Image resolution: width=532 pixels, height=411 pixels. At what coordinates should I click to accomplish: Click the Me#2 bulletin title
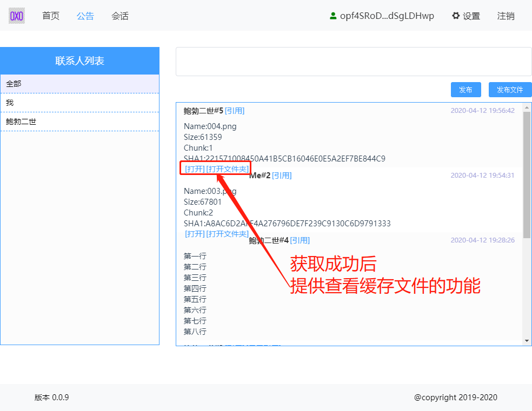260,176
